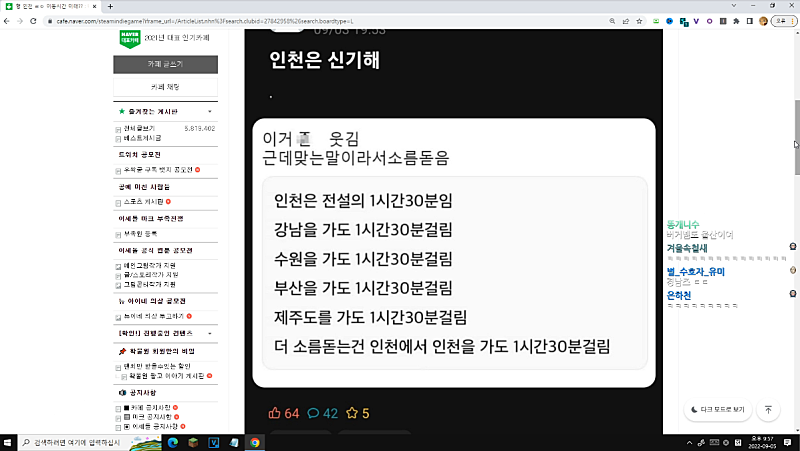Click the Naver 대표카페 badge

coord(130,38)
